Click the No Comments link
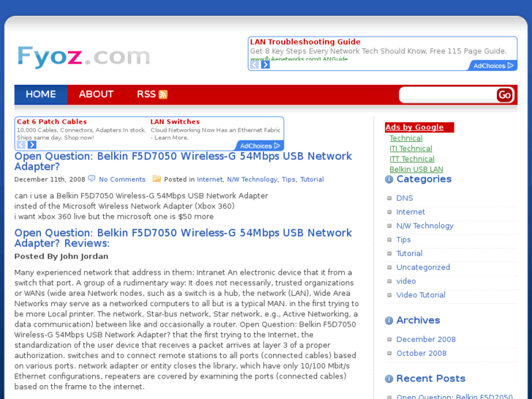 click(122, 179)
